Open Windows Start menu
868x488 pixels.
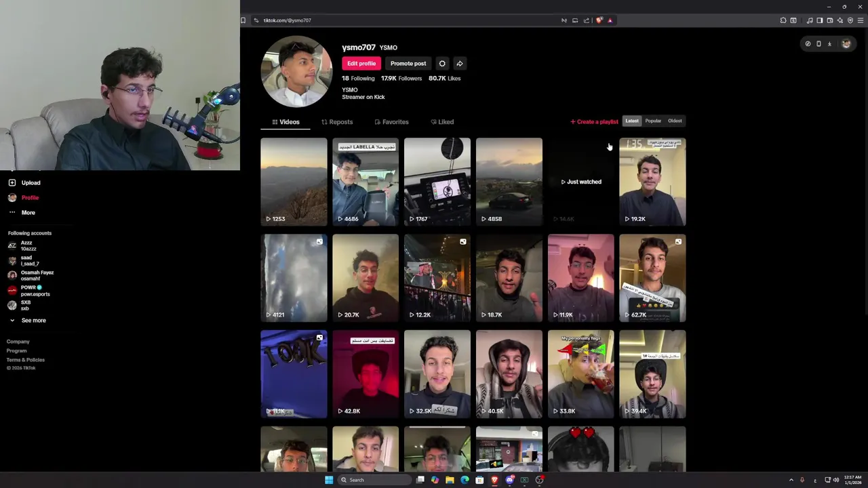329,480
